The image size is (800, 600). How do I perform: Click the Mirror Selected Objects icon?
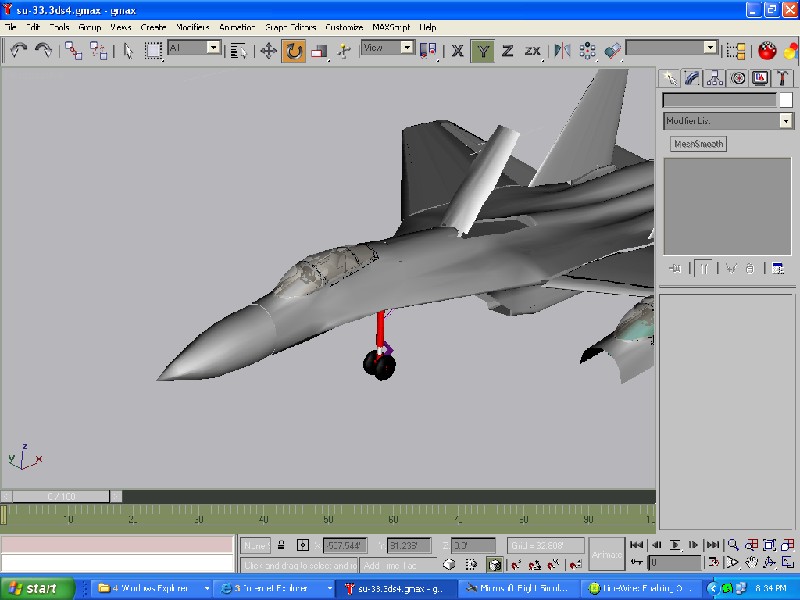562,50
